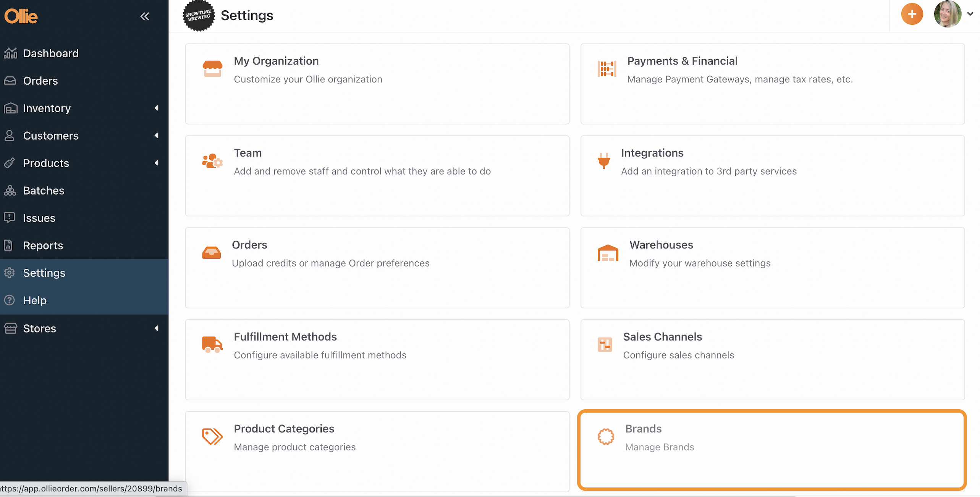980x497 pixels.
Task: Open the Brands settings card
Action: (x=772, y=450)
